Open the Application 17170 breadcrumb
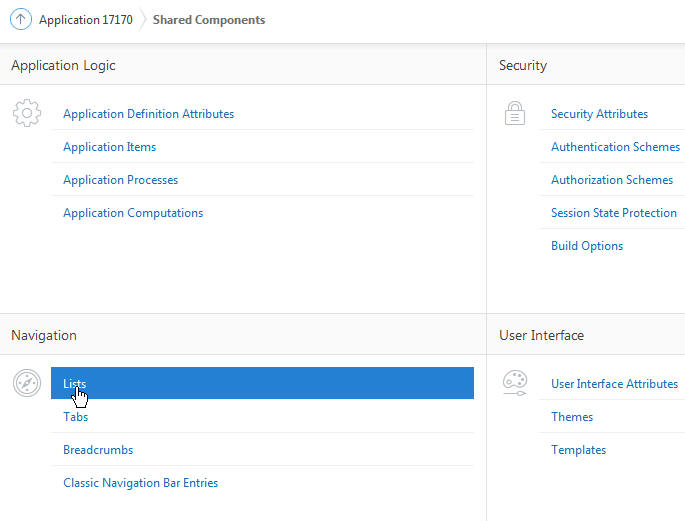The image size is (685, 521). 85,20
